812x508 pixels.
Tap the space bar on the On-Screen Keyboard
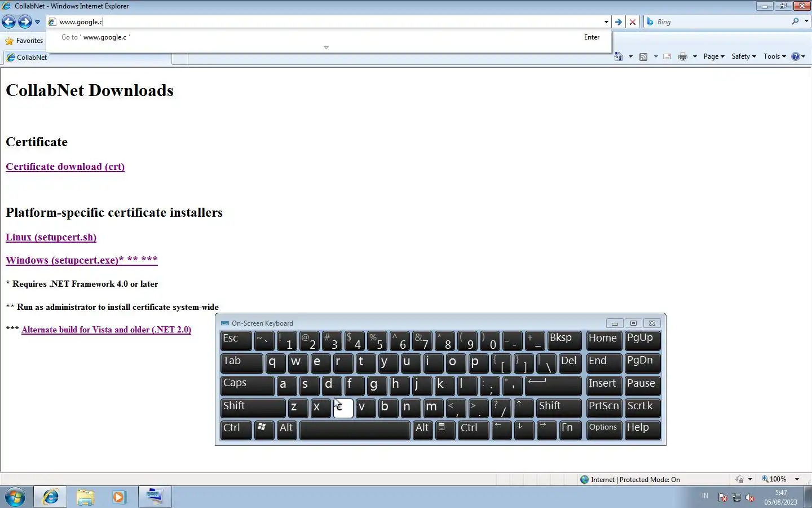(354, 430)
